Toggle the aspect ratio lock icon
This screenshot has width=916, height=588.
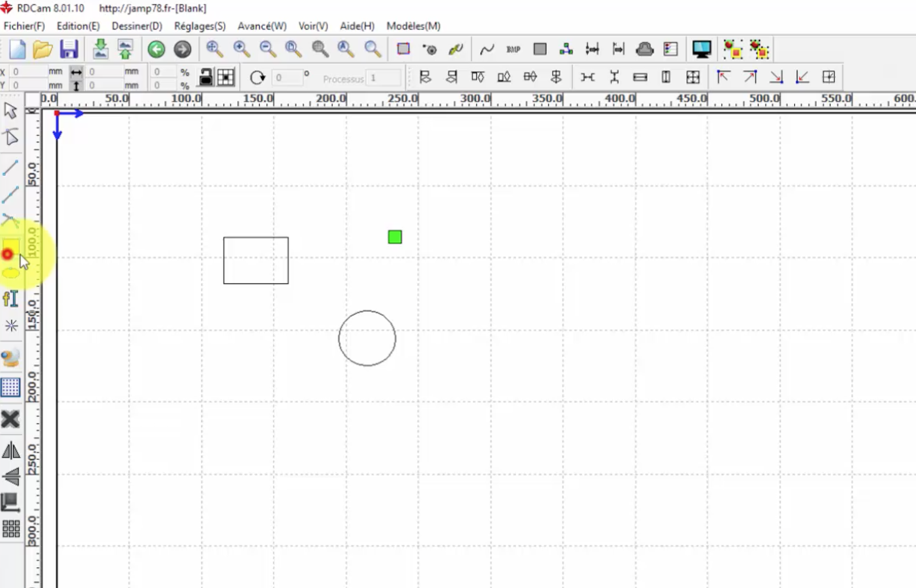[206, 78]
